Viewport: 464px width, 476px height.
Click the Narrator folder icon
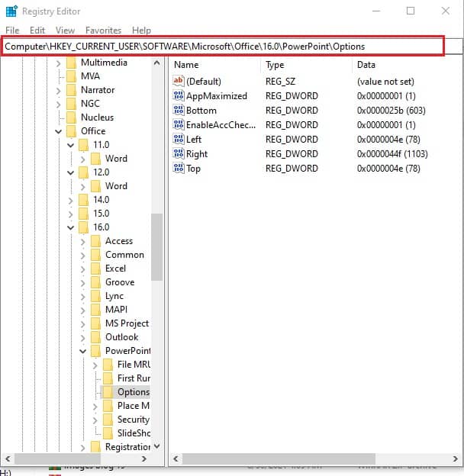[x=72, y=90]
